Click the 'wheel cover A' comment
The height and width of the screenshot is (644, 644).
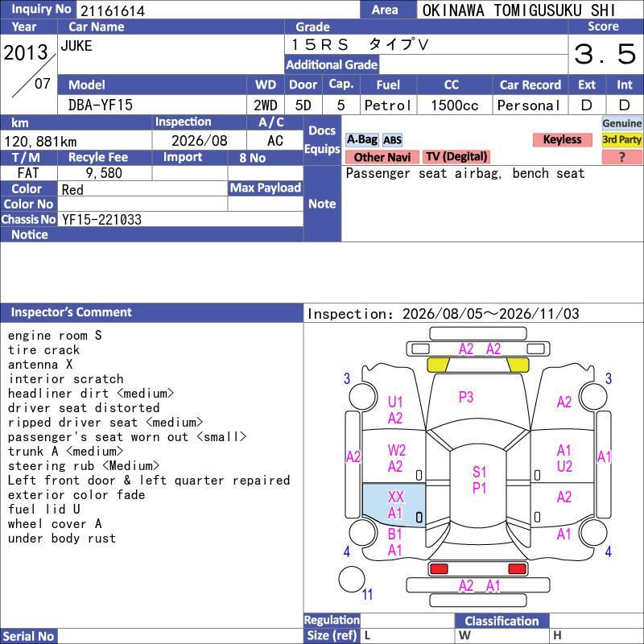[x=55, y=524]
